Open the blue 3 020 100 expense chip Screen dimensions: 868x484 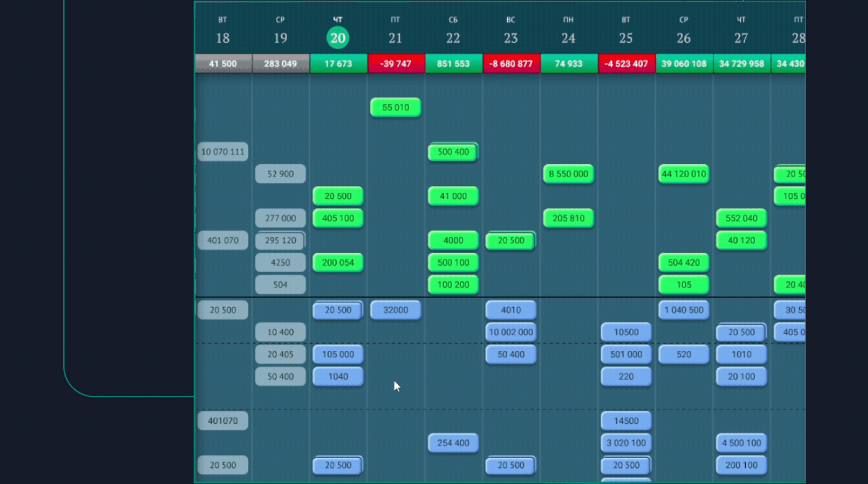626,443
